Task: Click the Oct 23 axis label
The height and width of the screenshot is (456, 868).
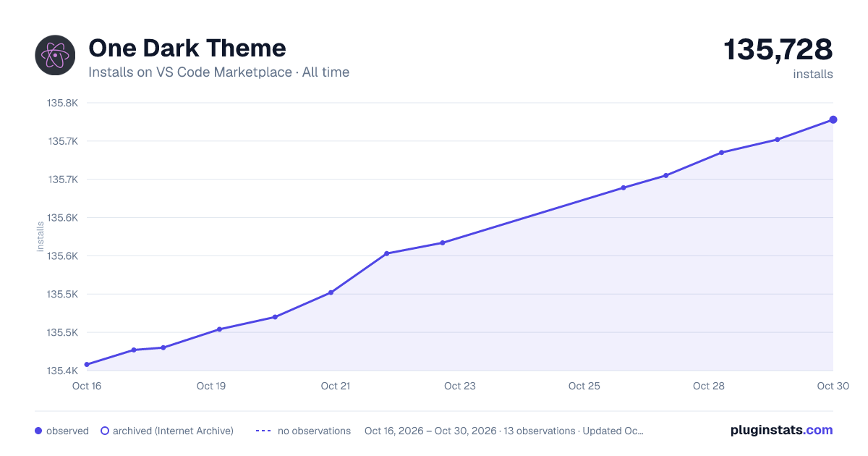Action: tap(460, 386)
